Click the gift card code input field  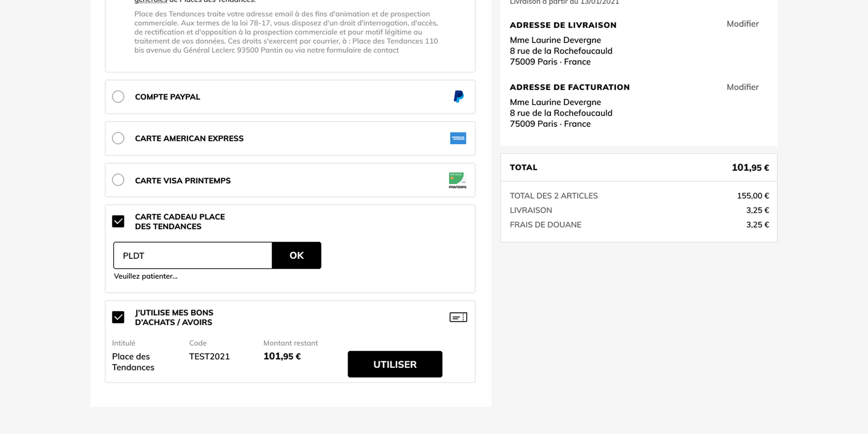pyautogui.click(x=193, y=256)
